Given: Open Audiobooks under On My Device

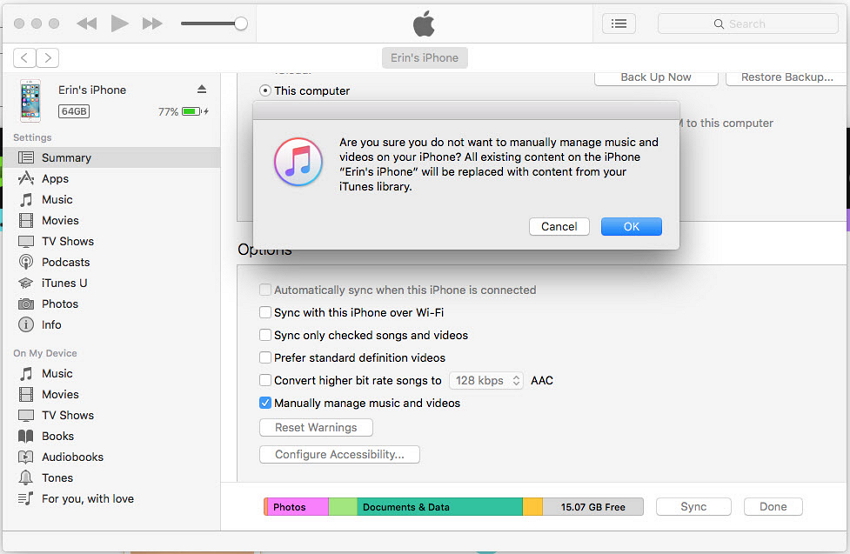Looking at the screenshot, I should pos(72,457).
